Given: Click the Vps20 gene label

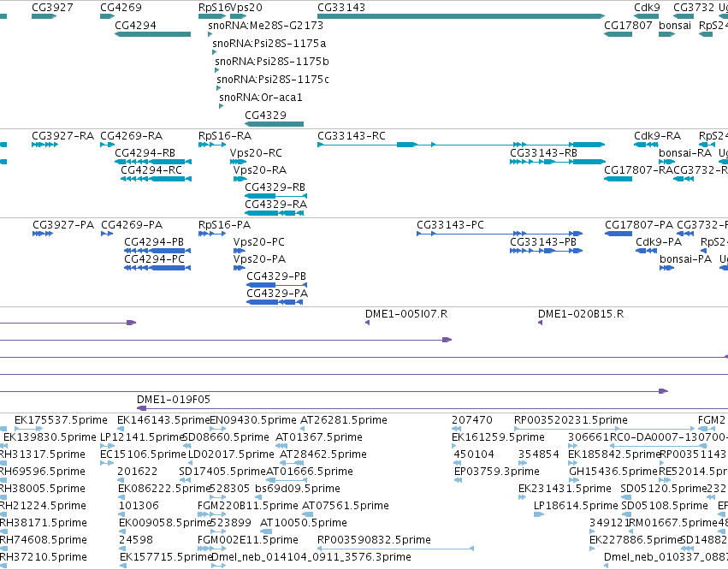Looking at the screenshot, I should tap(246, 8).
